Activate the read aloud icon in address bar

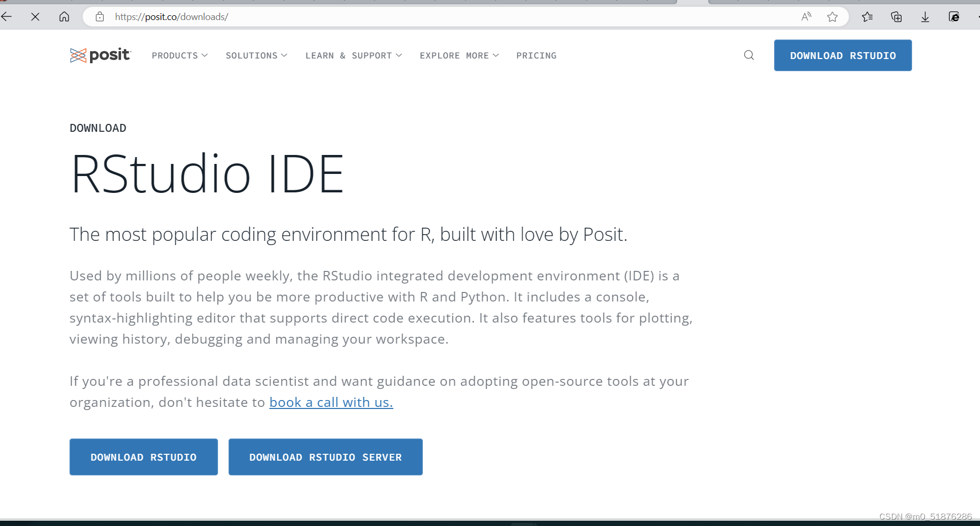pos(806,17)
